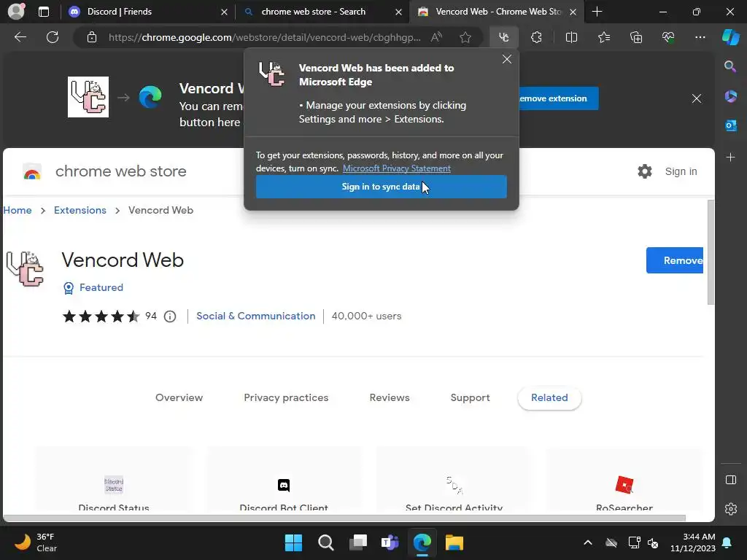Toggle the sidebar layout icon near the bottom
The height and width of the screenshot is (560, 747).
tap(730, 480)
